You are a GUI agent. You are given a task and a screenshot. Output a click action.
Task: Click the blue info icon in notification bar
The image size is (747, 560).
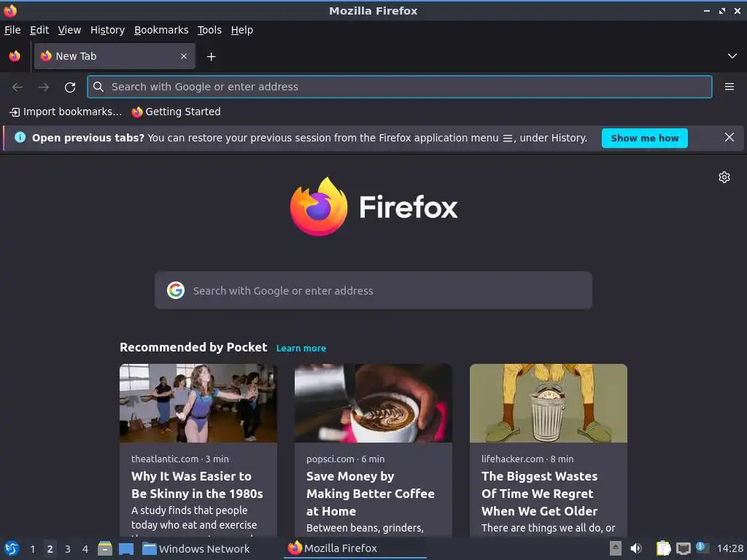[20, 138]
